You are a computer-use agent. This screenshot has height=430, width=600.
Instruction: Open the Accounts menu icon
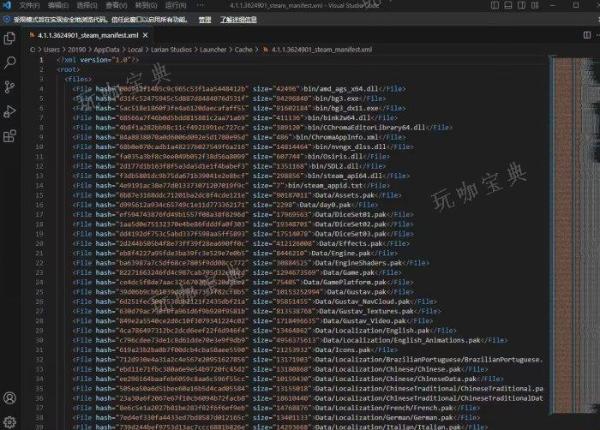coord(10,398)
